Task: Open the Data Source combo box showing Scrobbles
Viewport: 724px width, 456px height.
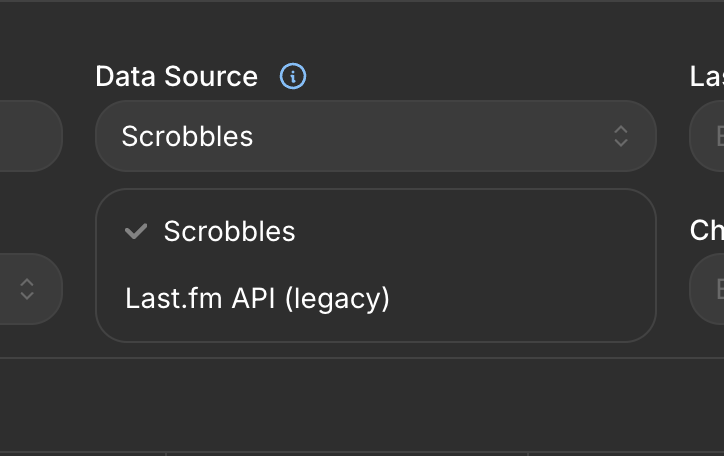Action: [x=376, y=136]
